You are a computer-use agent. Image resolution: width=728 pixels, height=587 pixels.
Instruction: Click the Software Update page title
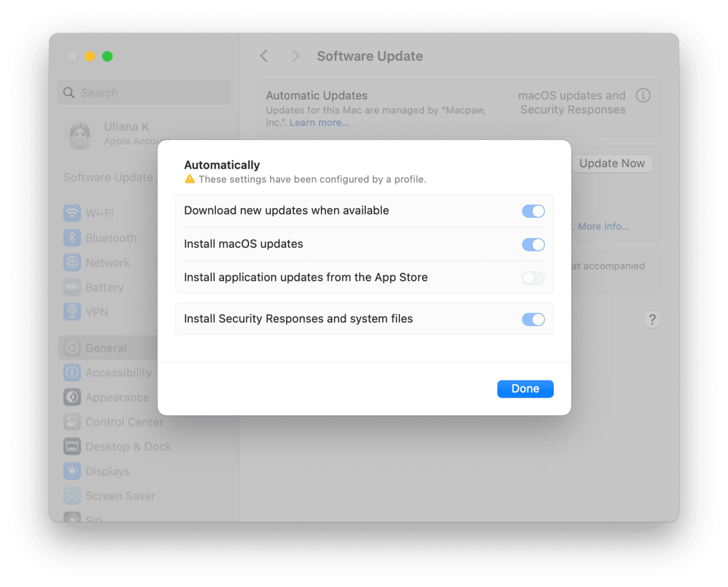point(370,56)
